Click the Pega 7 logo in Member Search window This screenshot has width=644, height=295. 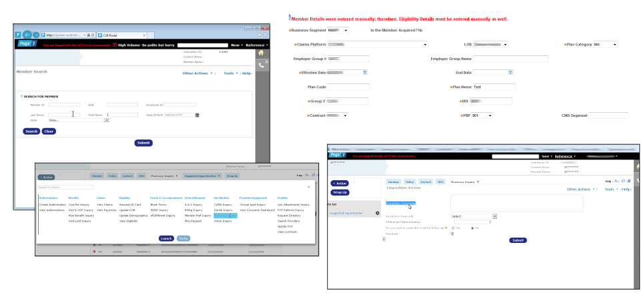pyautogui.click(x=27, y=44)
